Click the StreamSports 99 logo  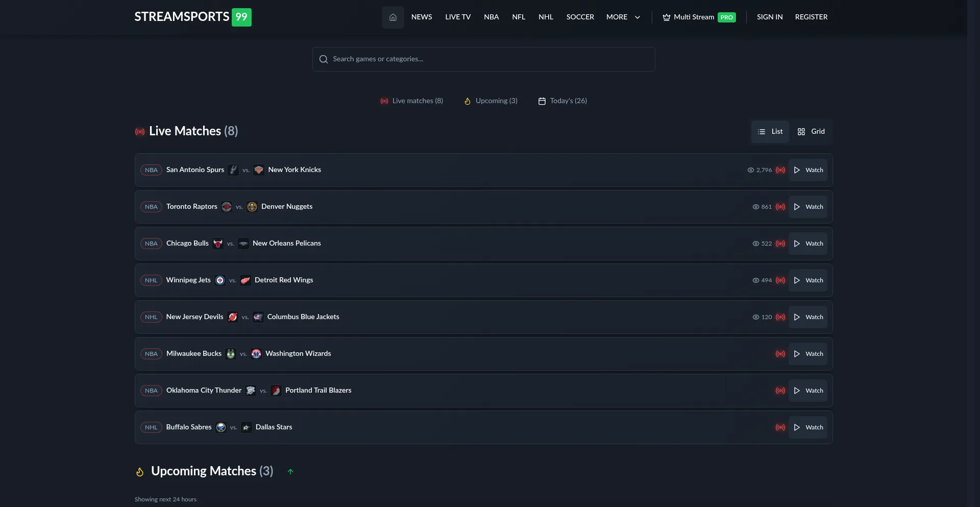point(193,17)
